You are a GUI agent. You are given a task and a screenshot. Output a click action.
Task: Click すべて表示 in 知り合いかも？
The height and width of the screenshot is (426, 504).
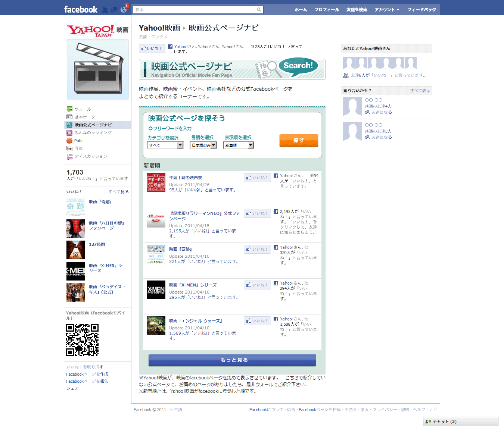click(420, 91)
